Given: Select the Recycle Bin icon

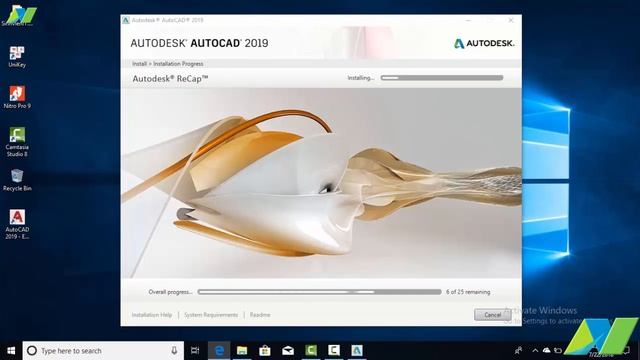Looking at the screenshot, I should coord(17,180).
